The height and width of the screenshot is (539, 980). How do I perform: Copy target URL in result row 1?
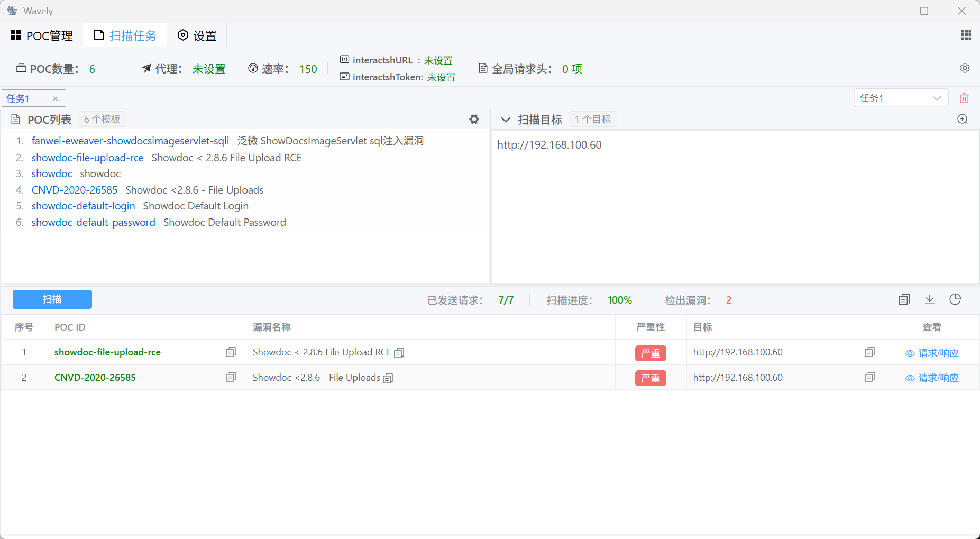869,352
